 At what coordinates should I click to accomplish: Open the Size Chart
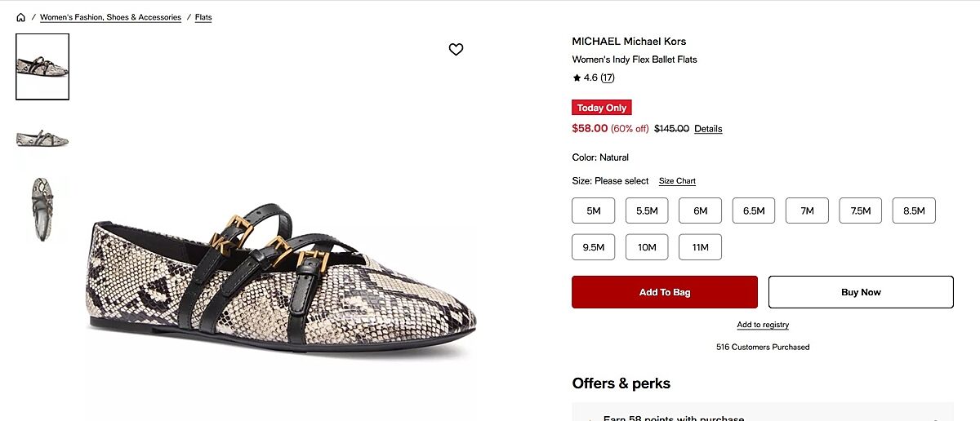pos(677,181)
